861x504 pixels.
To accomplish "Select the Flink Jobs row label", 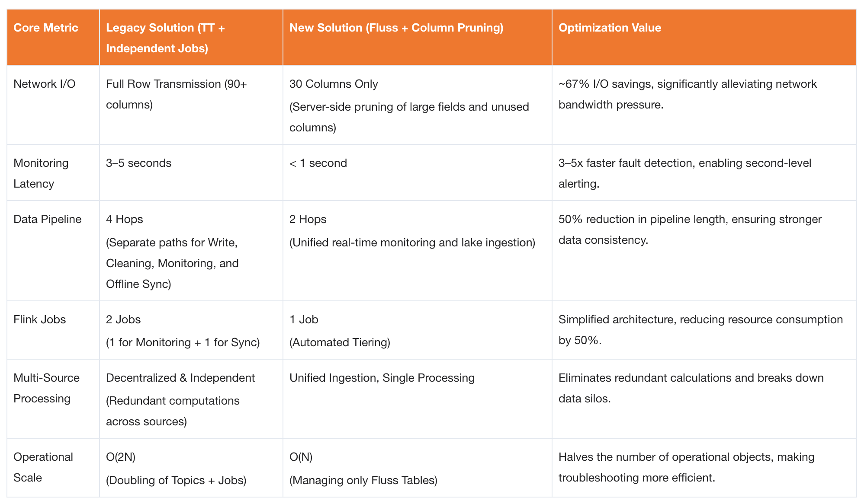I will 40,319.
